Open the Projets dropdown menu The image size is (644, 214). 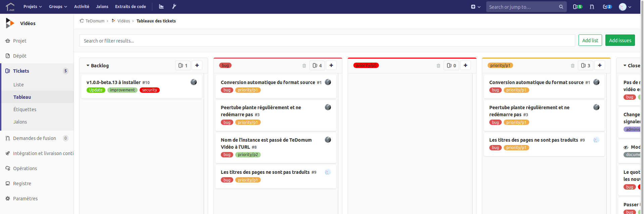click(33, 6)
